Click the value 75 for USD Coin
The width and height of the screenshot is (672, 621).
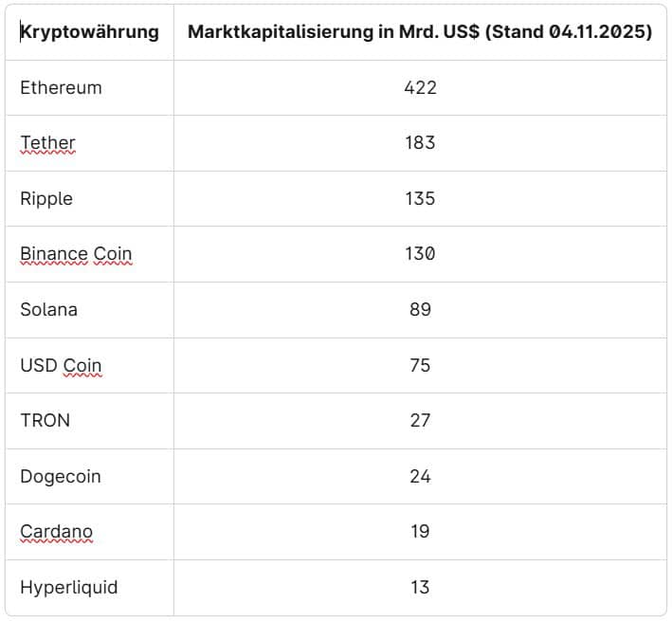click(x=420, y=365)
